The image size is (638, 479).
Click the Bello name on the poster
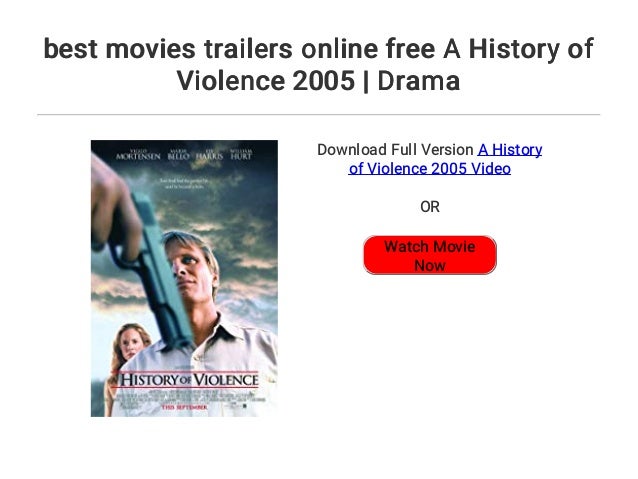coord(178,155)
